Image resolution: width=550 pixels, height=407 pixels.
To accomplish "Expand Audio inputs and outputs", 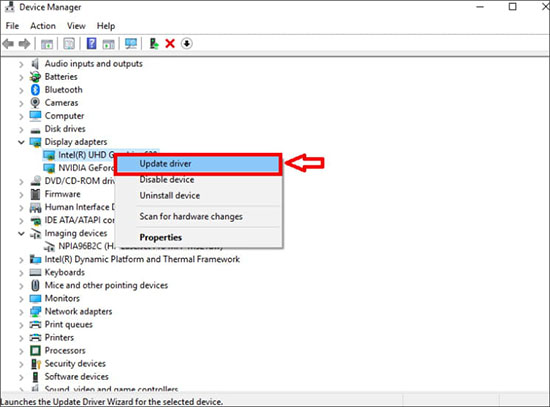I will [21, 64].
